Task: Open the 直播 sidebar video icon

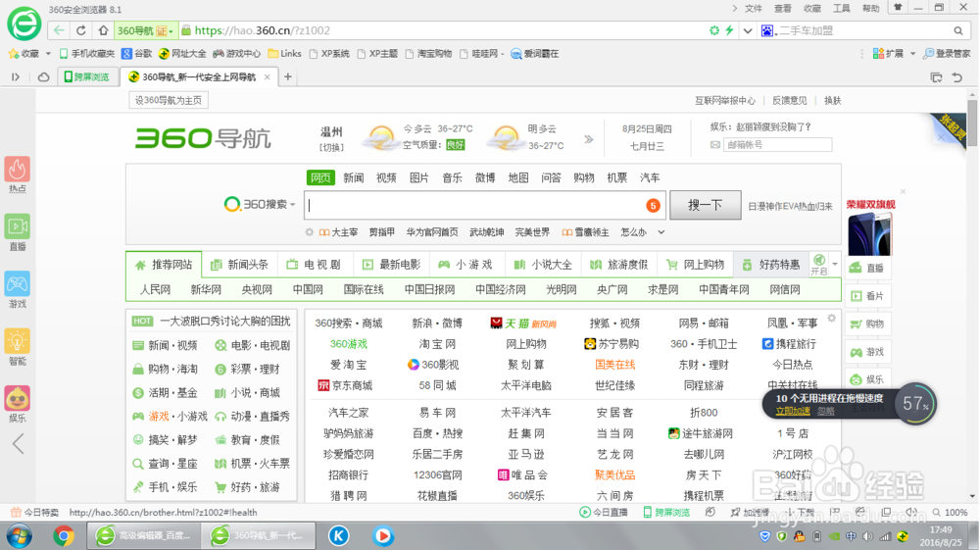Action: 18,226
